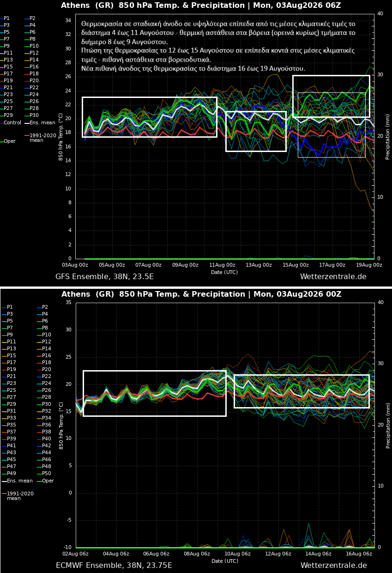The height and width of the screenshot is (573, 392).
Task: Click the Control legend entry in GFS chart
Action: pyautogui.click(x=11, y=122)
